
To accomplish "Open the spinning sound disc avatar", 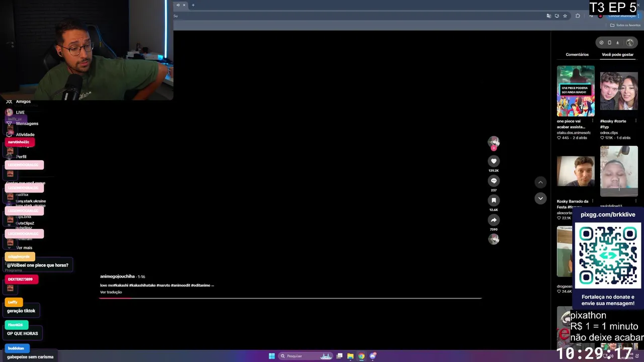I will tap(494, 239).
